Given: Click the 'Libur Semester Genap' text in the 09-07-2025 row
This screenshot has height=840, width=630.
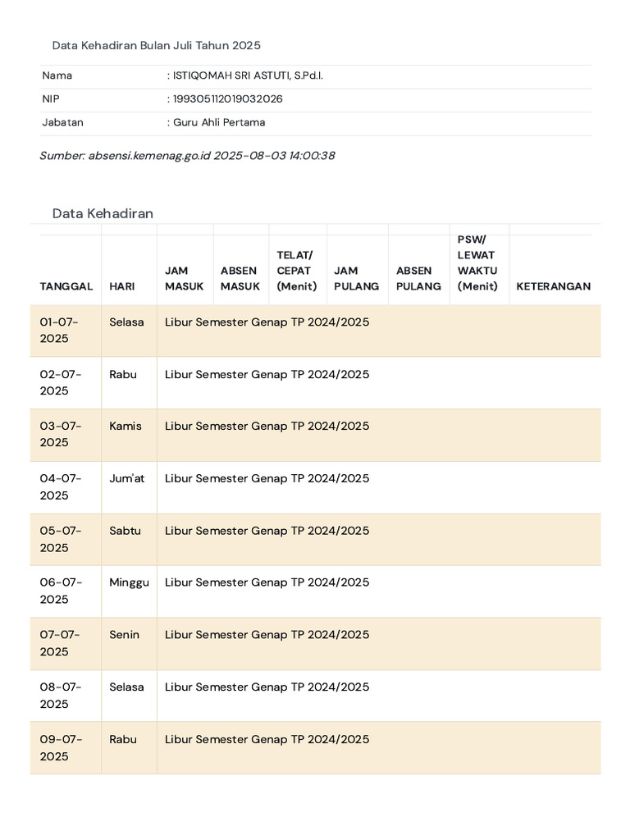Looking at the screenshot, I should tap(267, 740).
